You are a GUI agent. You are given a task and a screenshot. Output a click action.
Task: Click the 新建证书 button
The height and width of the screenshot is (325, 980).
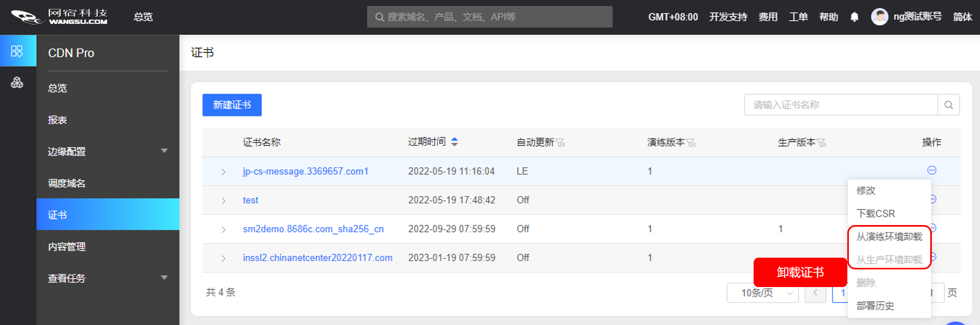[232, 105]
